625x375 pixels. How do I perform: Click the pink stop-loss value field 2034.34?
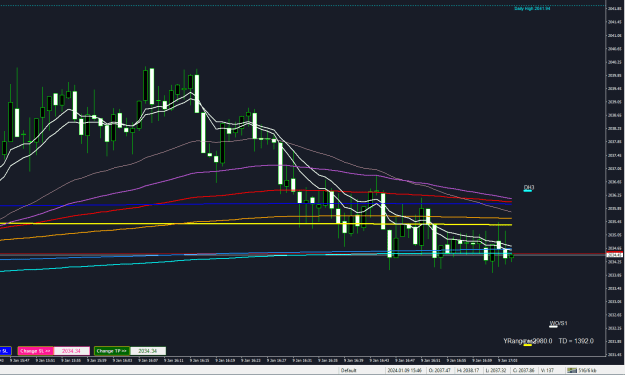pos(71,351)
